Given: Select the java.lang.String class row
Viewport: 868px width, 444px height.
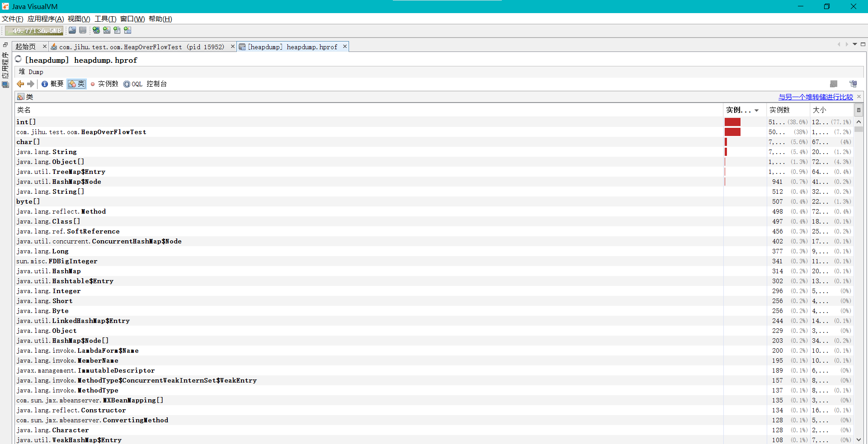Looking at the screenshot, I should coord(434,152).
